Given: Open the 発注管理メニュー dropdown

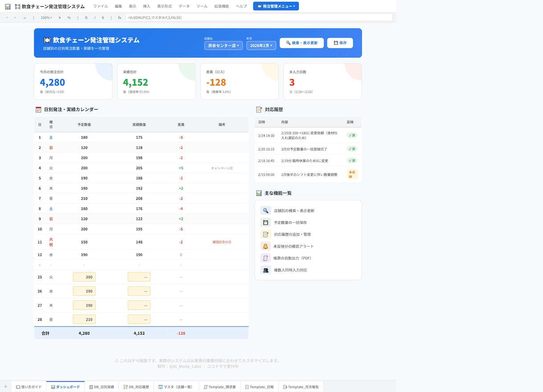Looking at the screenshot, I should point(276,6).
